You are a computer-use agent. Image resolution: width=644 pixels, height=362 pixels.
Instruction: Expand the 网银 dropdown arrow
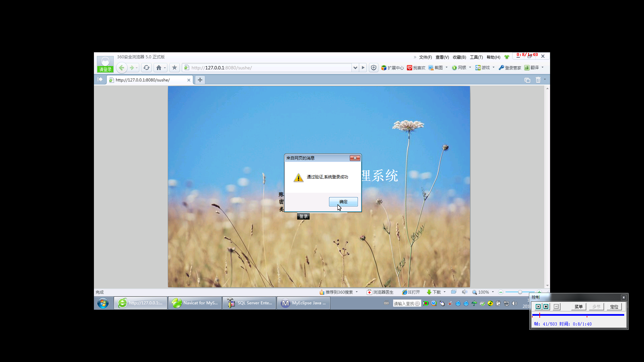[470, 67]
